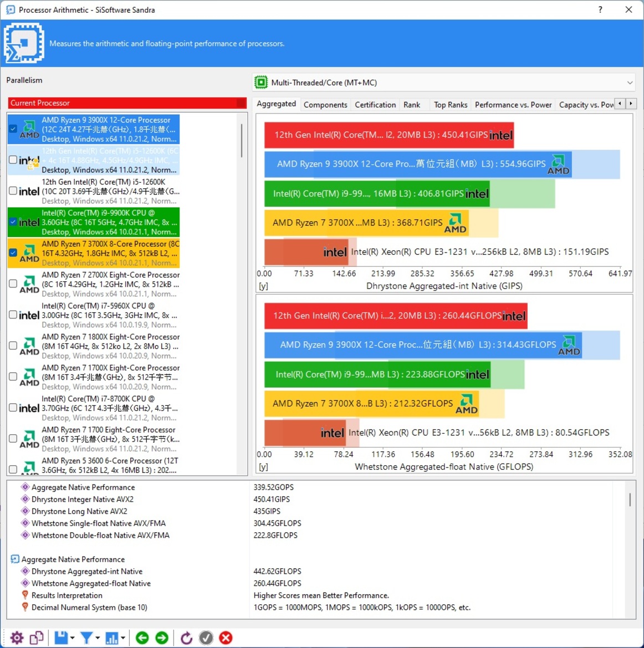The width and height of the screenshot is (644, 648).
Task: Click the green forward arrow button
Action: click(x=162, y=637)
